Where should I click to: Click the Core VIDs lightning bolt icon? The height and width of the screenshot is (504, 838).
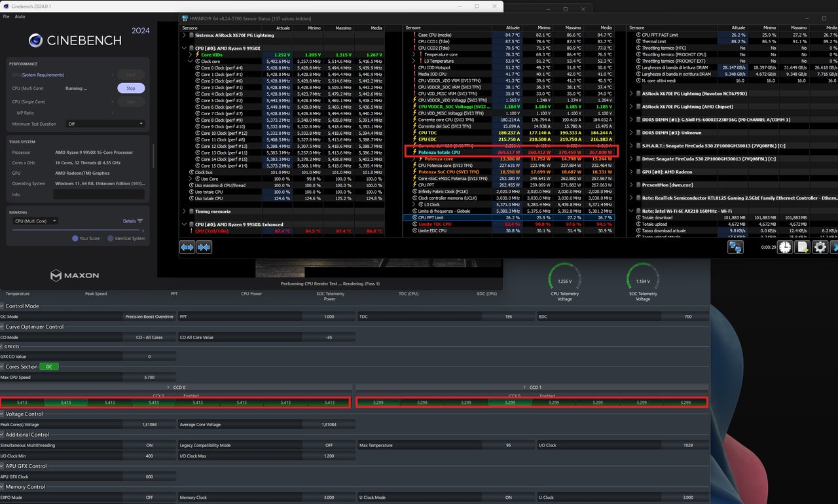[198, 54]
